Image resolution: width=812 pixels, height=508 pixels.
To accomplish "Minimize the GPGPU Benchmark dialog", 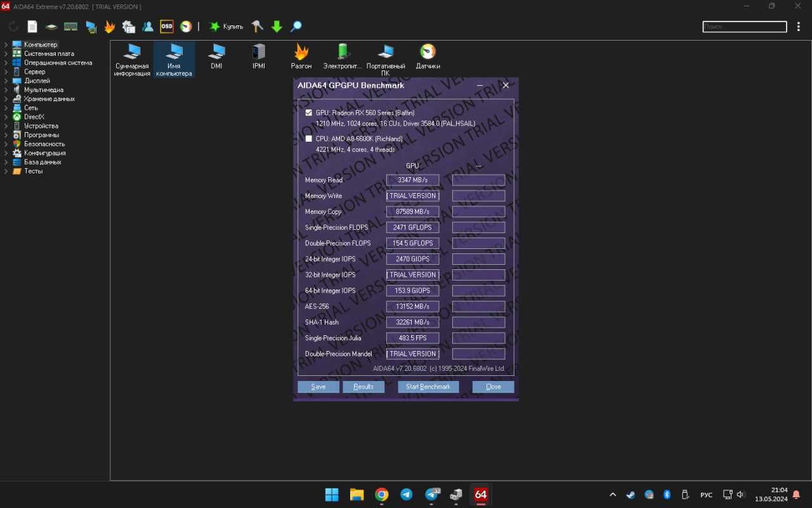I will [480, 85].
